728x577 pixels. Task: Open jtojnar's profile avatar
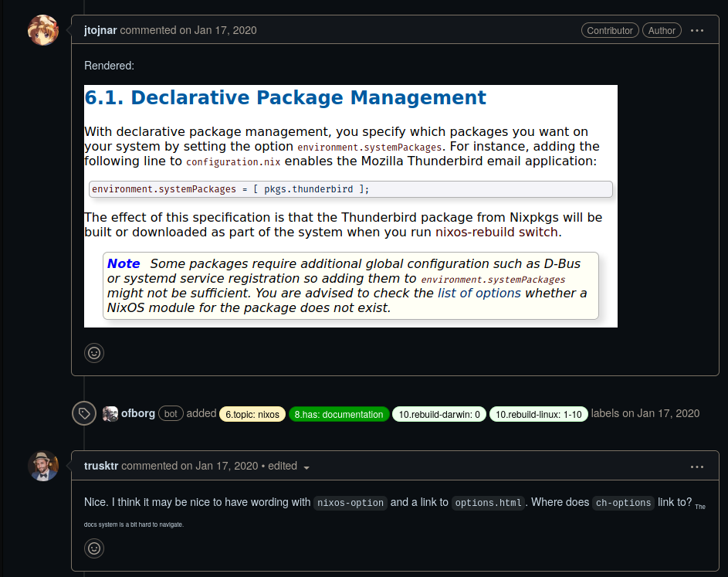click(43, 30)
